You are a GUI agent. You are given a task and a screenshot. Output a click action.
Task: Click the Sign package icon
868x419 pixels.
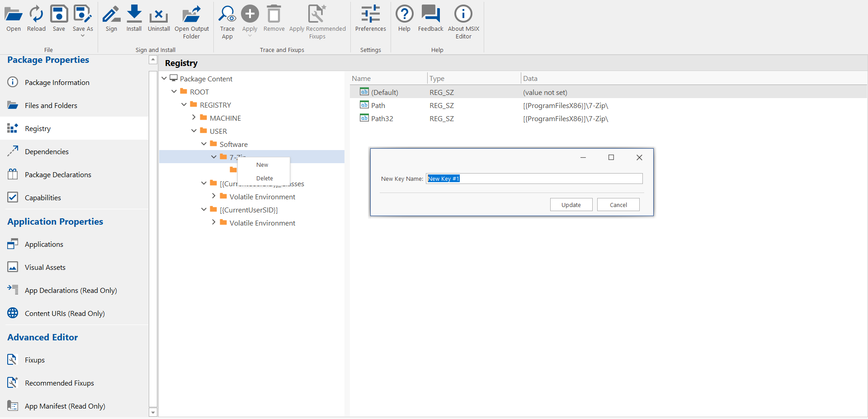111,15
